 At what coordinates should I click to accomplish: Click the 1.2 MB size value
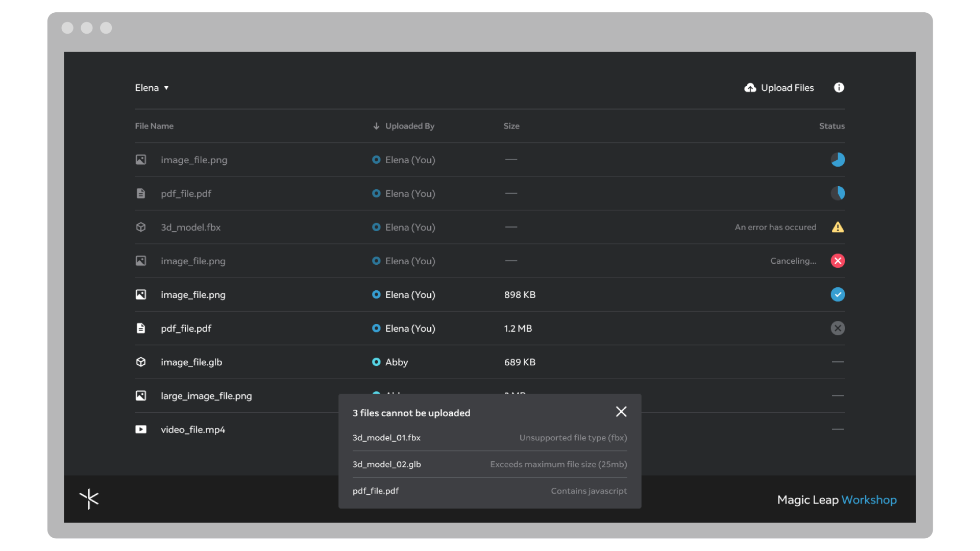pyautogui.click(x=518, y=328)
